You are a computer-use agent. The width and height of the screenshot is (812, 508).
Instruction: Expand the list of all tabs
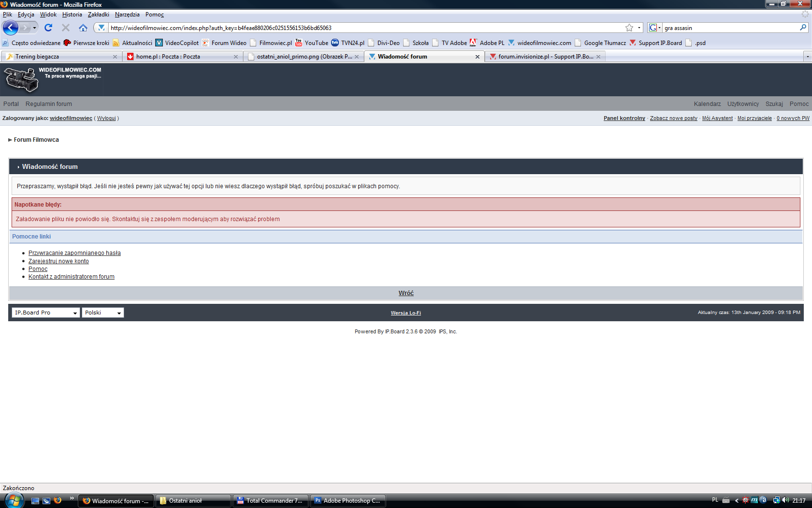(x=807, y=57)
